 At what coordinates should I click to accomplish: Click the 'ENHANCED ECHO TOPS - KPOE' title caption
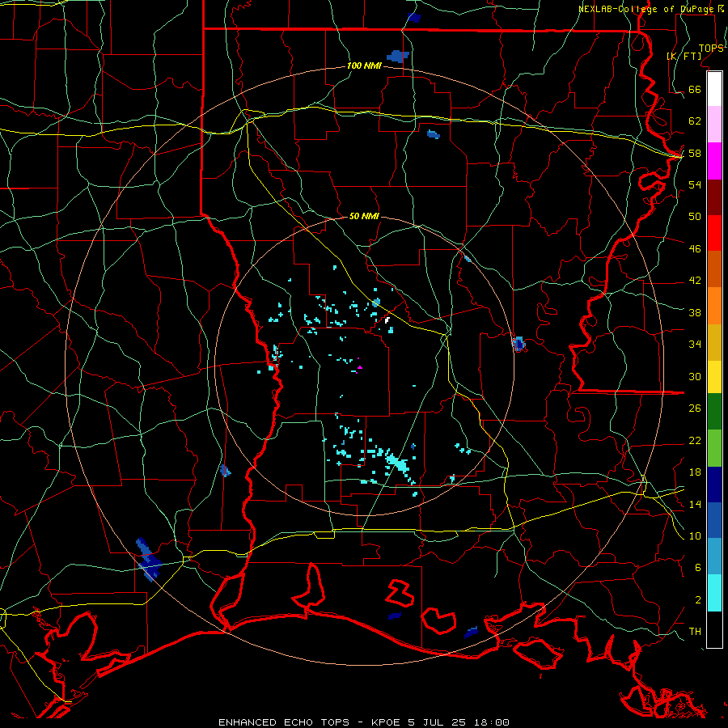click(309, 722)
